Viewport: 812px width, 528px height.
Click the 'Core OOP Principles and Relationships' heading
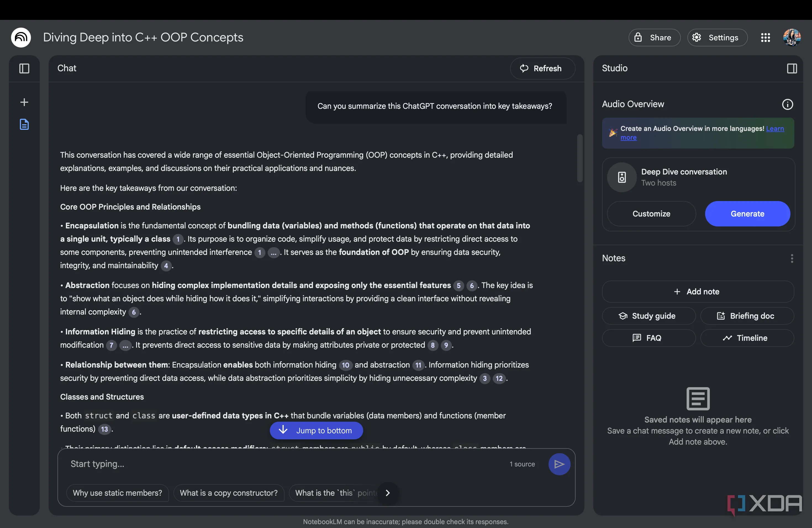(x=130, y=207)
